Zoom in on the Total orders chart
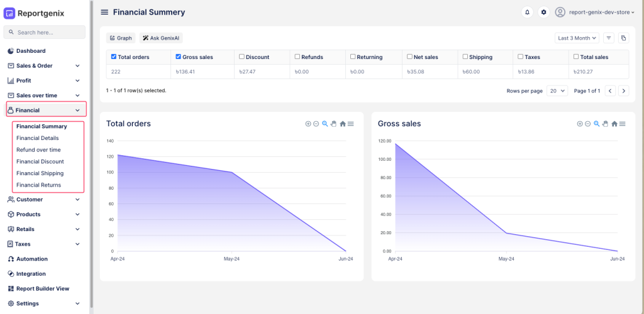This screenshot has height=314, width=644. pyautogui.click(x=308, y=124)
